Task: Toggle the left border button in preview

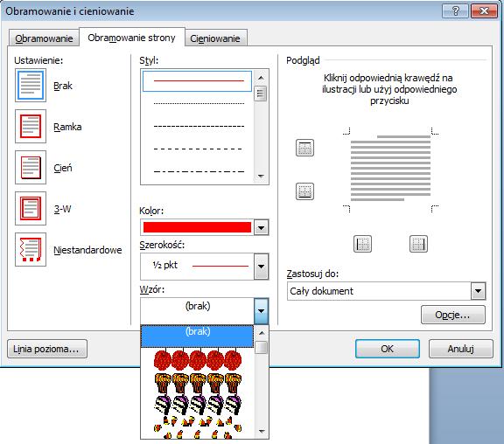Action: point(362,244)
